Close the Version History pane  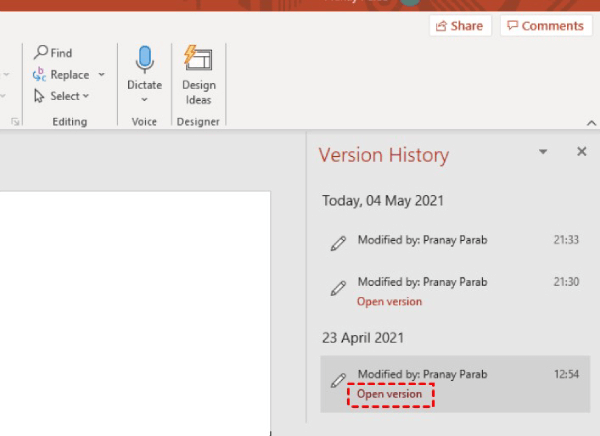[582, 152]
